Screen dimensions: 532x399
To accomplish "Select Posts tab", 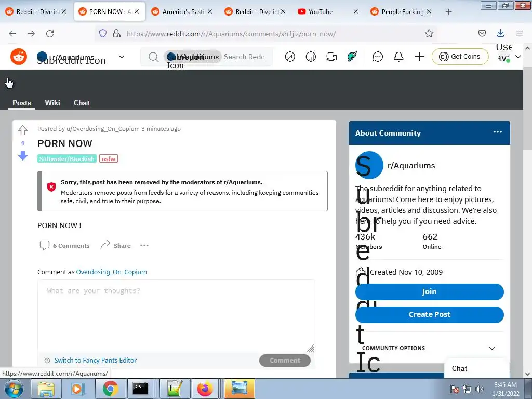I will (22, 103).
